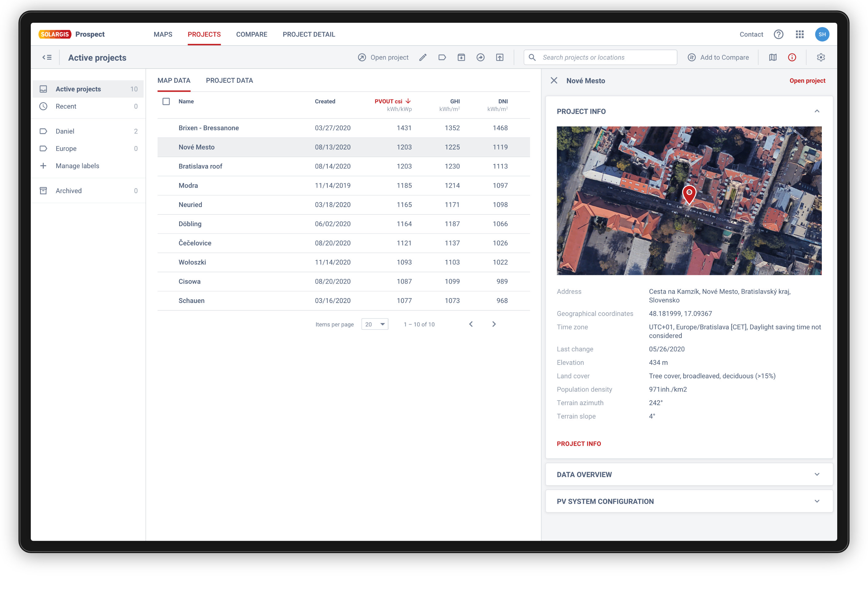Screen dimensions: 868x590
Task: Select the MAP DATA tab
Action: (x=174, y=81)
